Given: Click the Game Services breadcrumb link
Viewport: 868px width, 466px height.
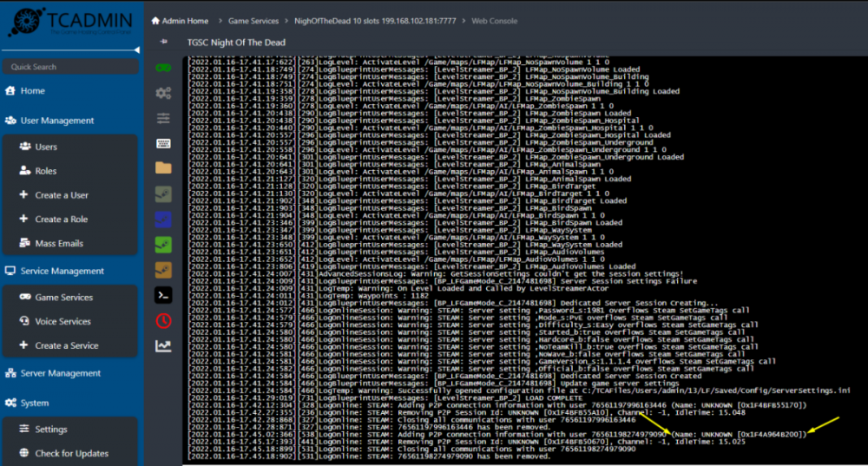Looking at the screenshot, I should 255,20.
